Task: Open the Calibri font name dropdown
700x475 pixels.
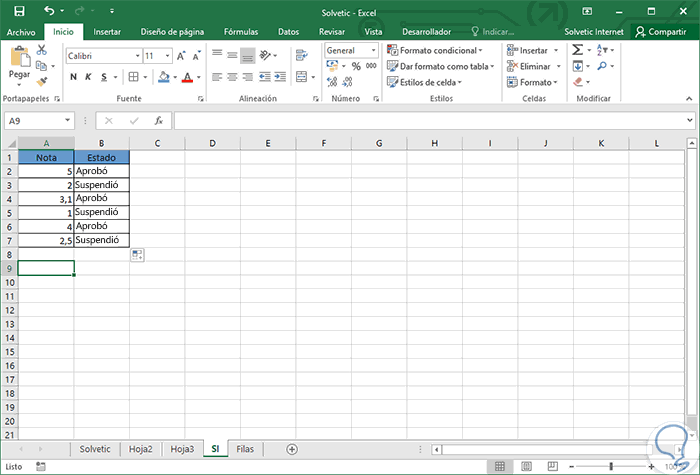Action: click(138, 56)
